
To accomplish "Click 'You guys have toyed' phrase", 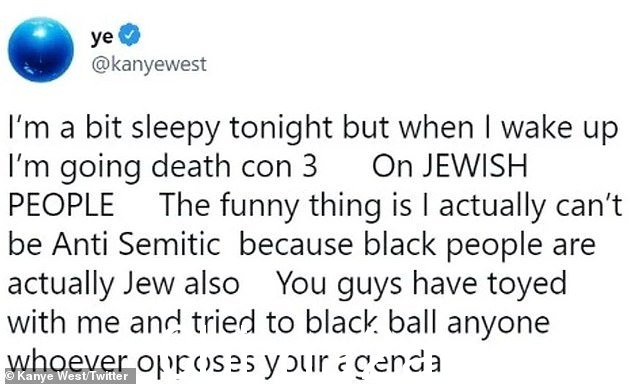I will click(421, 285).
